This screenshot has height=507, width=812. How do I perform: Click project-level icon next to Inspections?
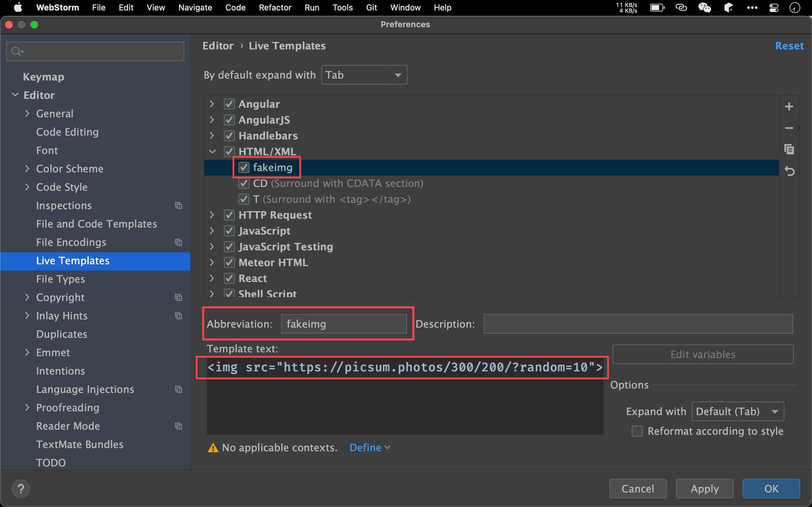coord(179,206)
